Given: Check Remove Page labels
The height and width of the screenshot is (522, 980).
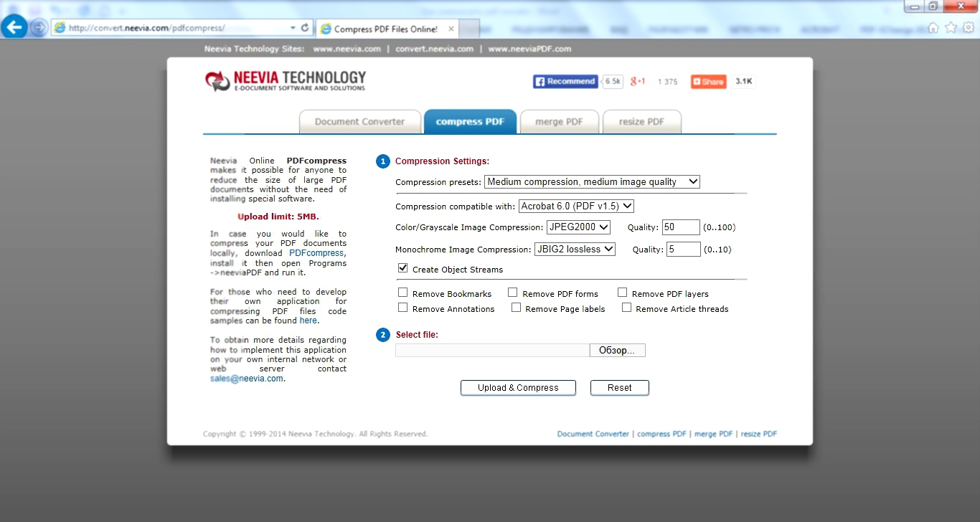Looking at the screenshot, I should 517,308.
